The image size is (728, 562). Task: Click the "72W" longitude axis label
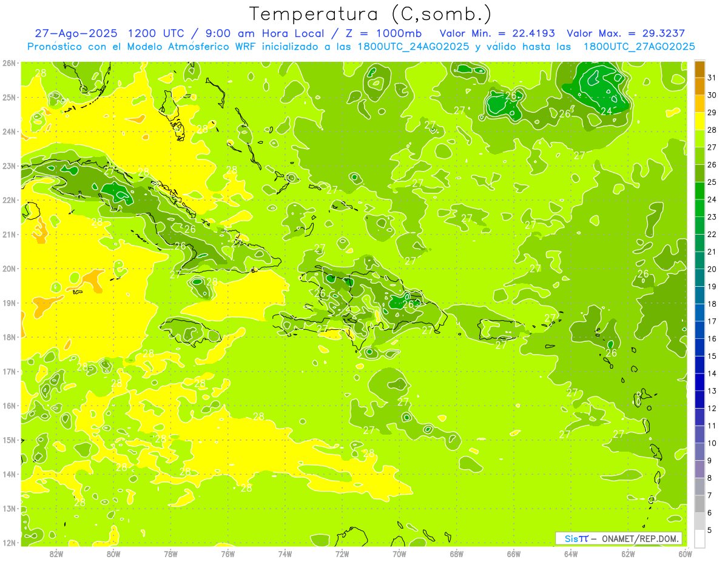click(x=342, y=554)
